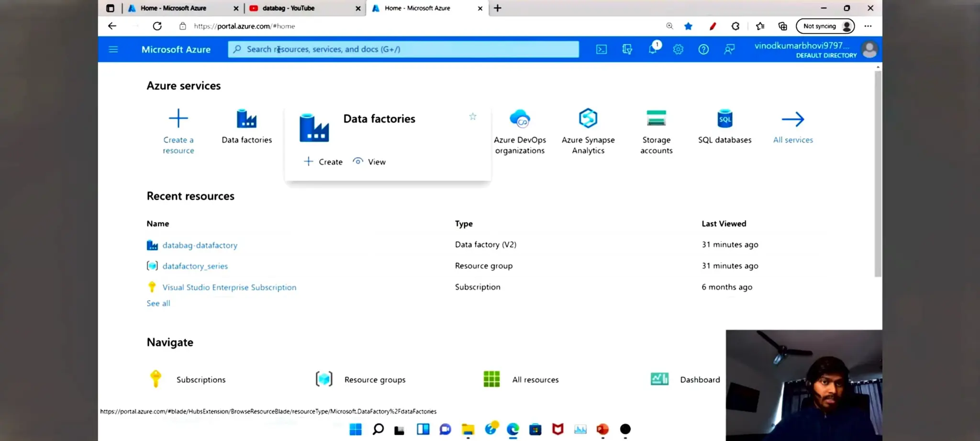This screenshot has width=980, height=441.
Task: Open the Azure portal hamburger menu
Action: pyautogui.click(x=113, y=49)
